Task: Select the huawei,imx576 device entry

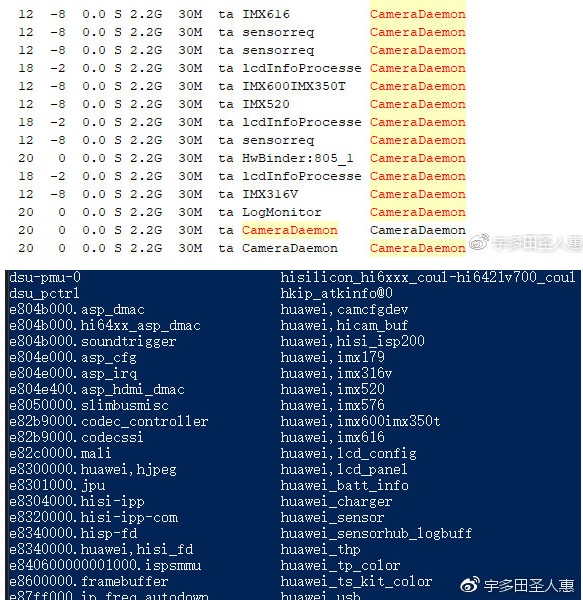Action: coord(332,405)
